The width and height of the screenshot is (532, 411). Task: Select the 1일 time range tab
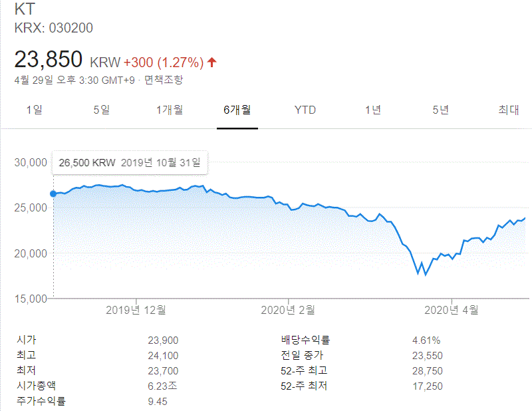[x=35, y=110]
